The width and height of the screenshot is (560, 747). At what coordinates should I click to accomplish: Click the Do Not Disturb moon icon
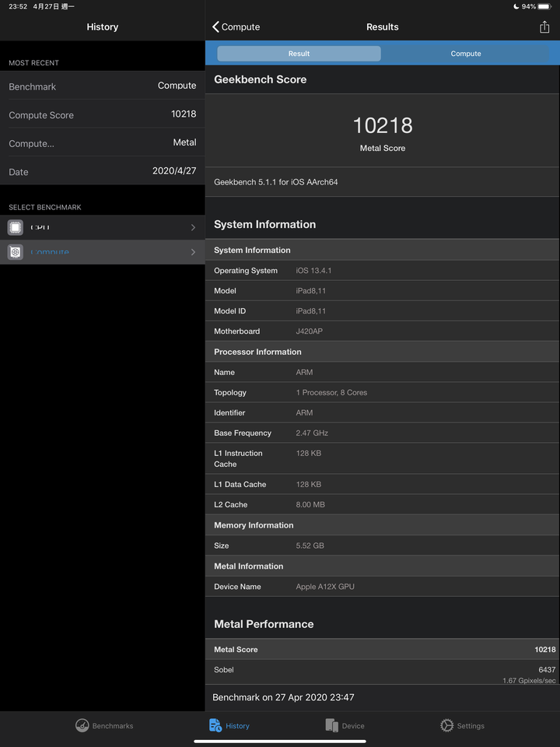pos(516,7)
